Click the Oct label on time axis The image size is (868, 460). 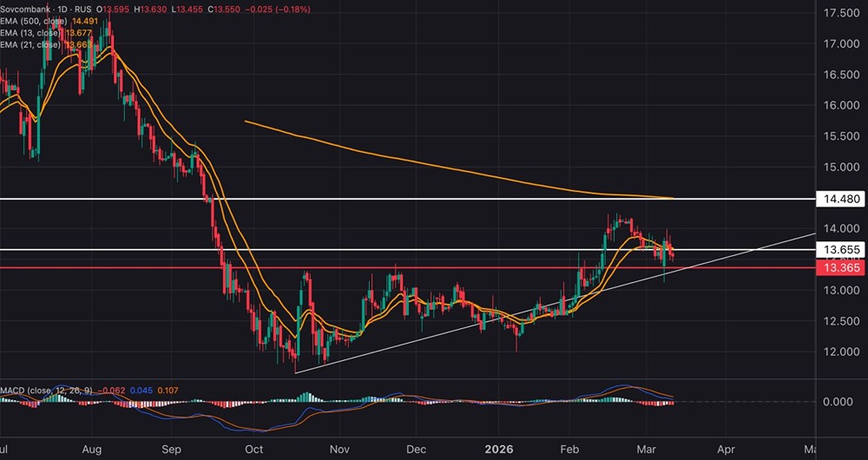click(x=253, y=449)
